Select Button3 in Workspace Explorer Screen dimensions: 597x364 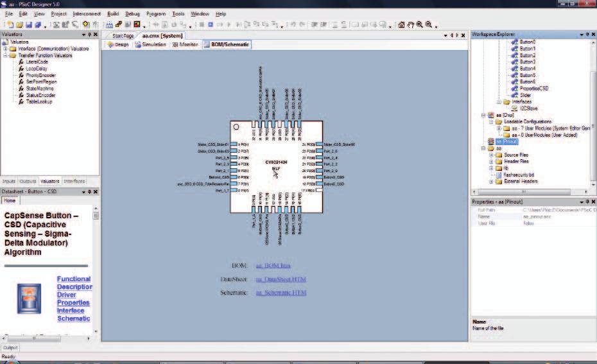[527, 62]
